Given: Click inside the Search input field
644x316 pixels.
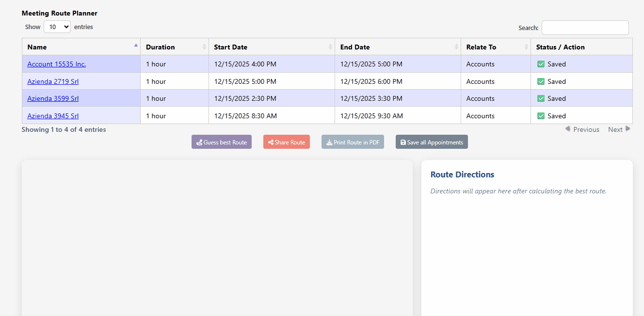Looking at the screenshot, I should (585, 27).
